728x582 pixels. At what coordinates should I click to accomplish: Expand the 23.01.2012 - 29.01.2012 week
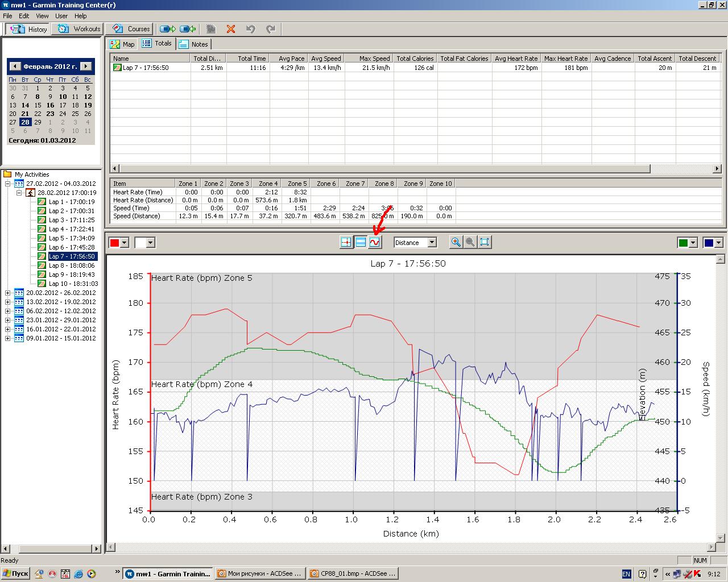point(8,320)
